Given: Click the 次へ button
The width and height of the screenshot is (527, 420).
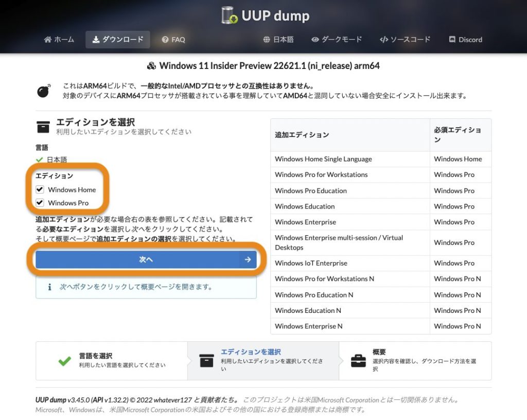Looking at the screenshot, I should point(146,260).
